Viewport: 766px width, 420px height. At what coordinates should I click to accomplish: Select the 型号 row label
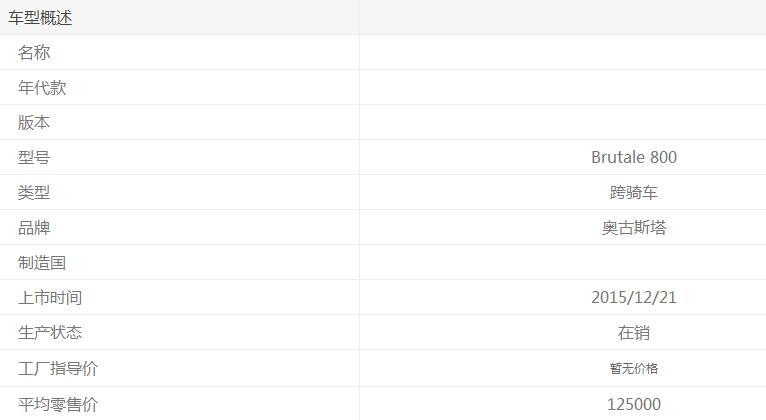point(34,158)
